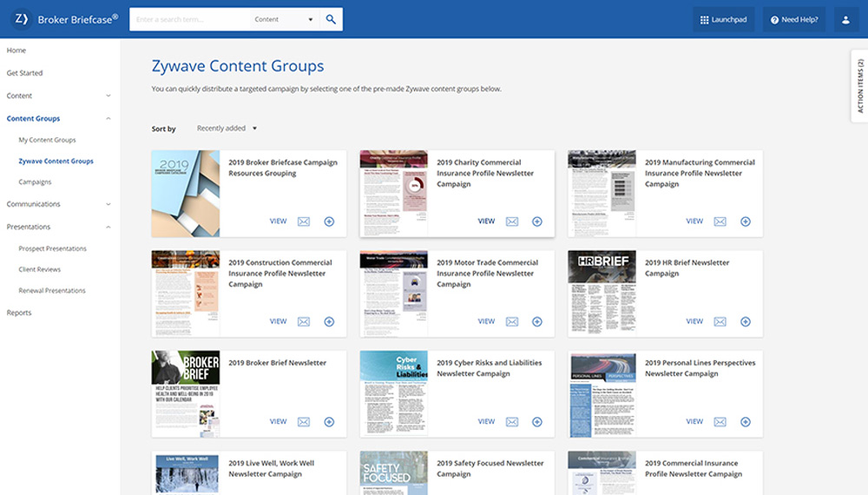View the 2019 Broker Briefcase Campaign Resources Grouping
This screenshot has height=495, width=868.
pyautogui.click(x=278, y=221)
